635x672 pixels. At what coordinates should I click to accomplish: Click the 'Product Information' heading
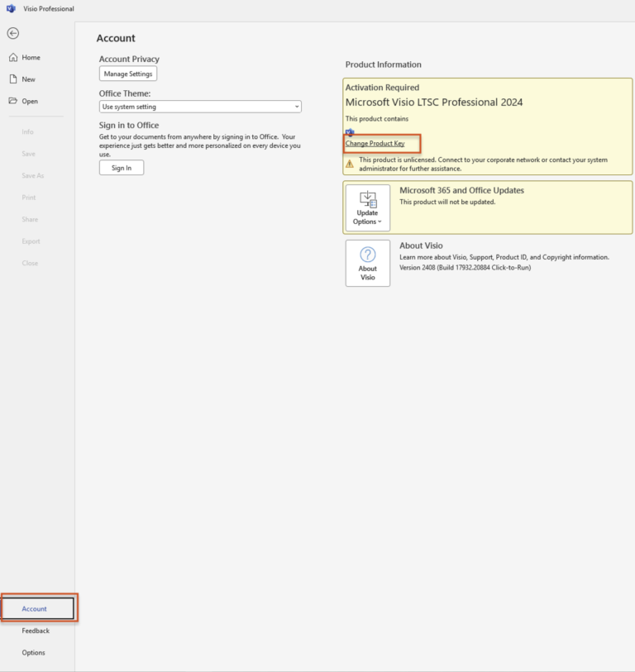click(x=384, y=64)
